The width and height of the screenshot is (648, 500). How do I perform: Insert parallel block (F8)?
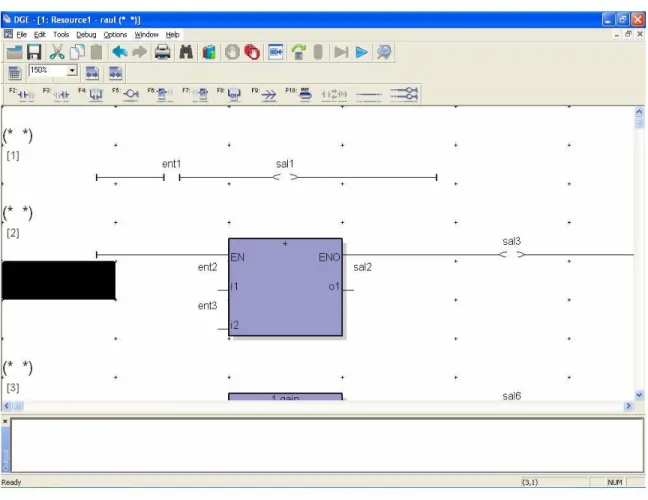pos(230,94)
